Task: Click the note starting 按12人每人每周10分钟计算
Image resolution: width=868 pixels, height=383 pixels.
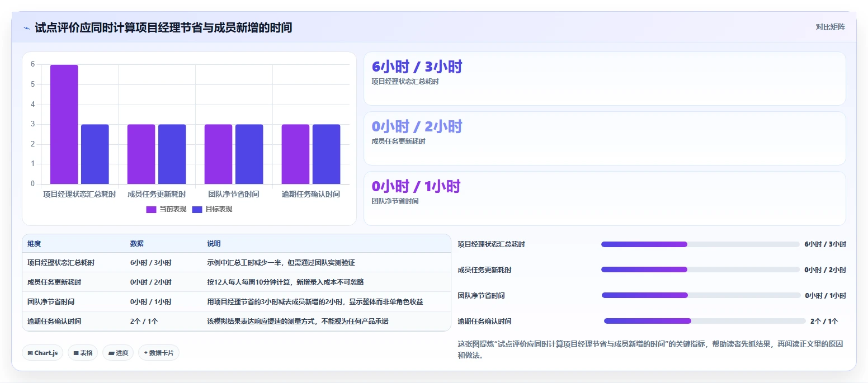Action: coord(285,282)
